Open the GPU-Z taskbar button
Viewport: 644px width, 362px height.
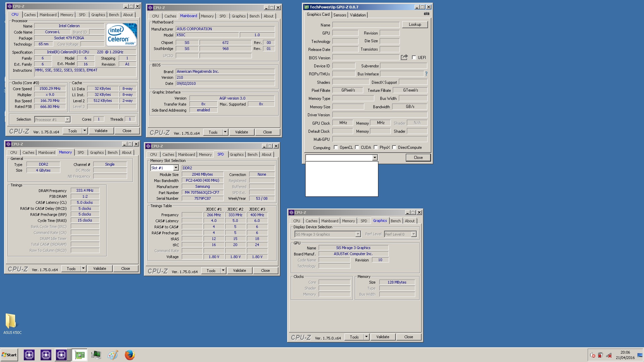[80, 355]
